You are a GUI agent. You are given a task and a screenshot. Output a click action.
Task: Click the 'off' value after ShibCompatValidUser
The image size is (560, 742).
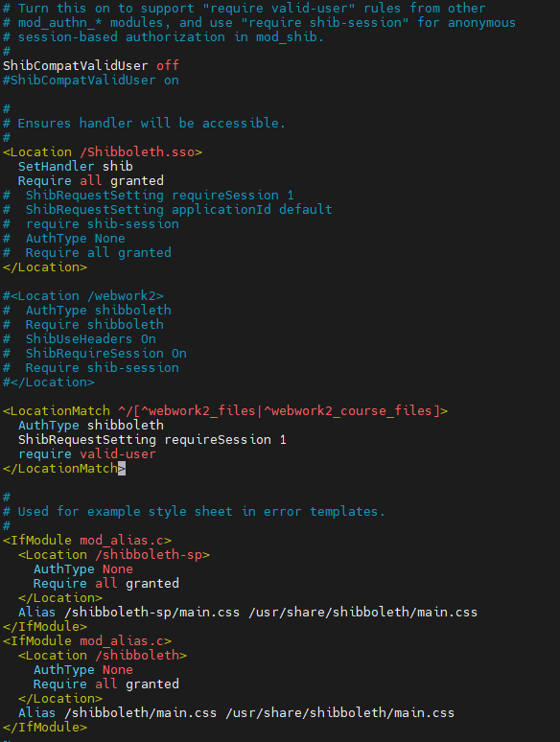(168, 65)
